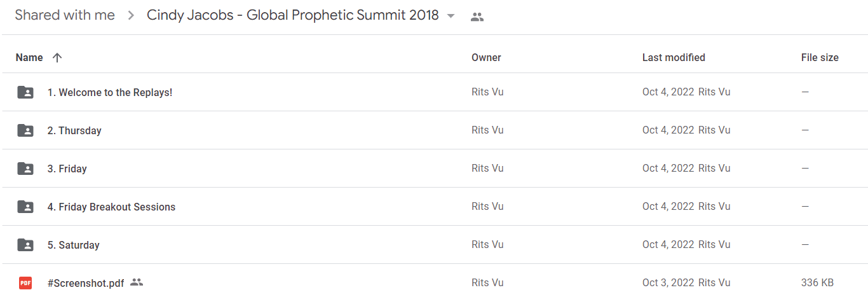Click the shared people icon next to #Screenshot.pdf
This screenshot has width=868, height=297.
click(x=137, y=282)
